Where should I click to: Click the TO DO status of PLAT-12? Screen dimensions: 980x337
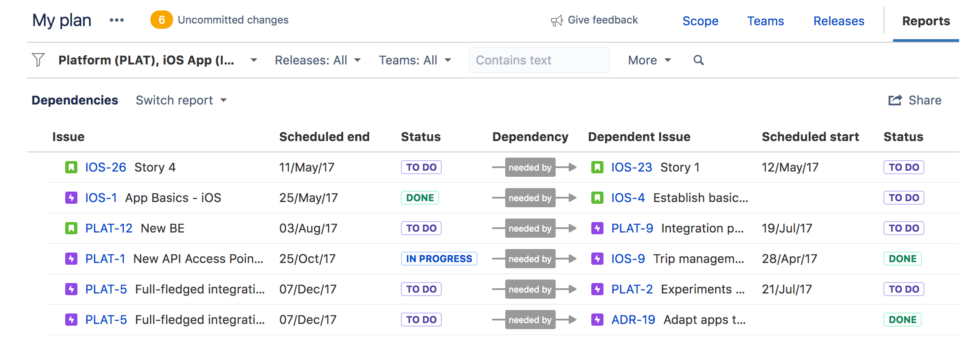pos(421,228)
